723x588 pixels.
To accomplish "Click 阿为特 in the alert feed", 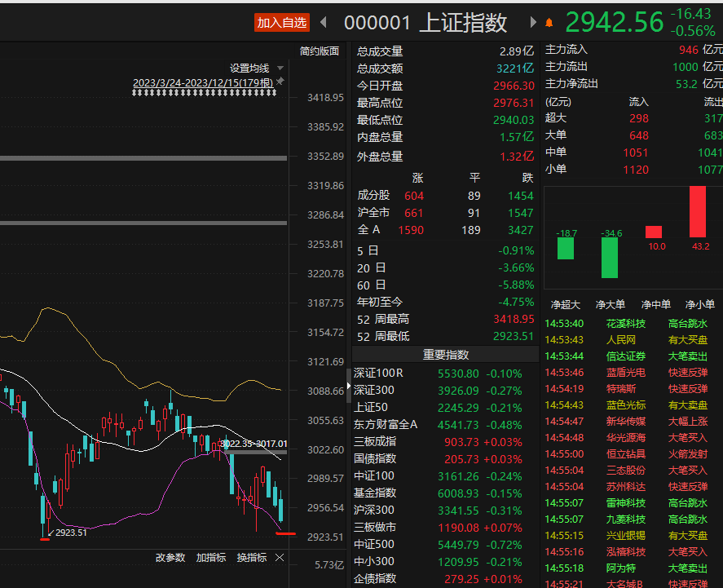I will coord(620,568).
